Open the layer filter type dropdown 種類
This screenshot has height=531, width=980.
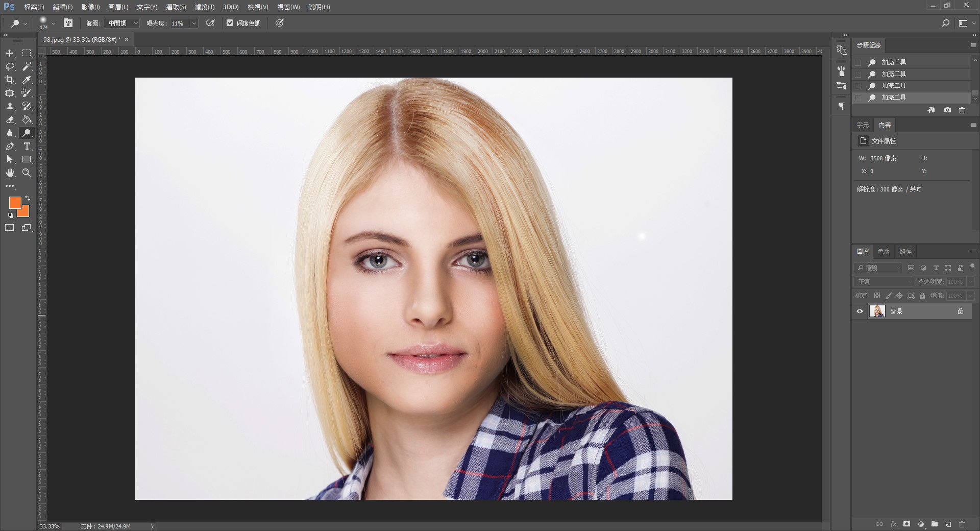(x=878, y=268)
